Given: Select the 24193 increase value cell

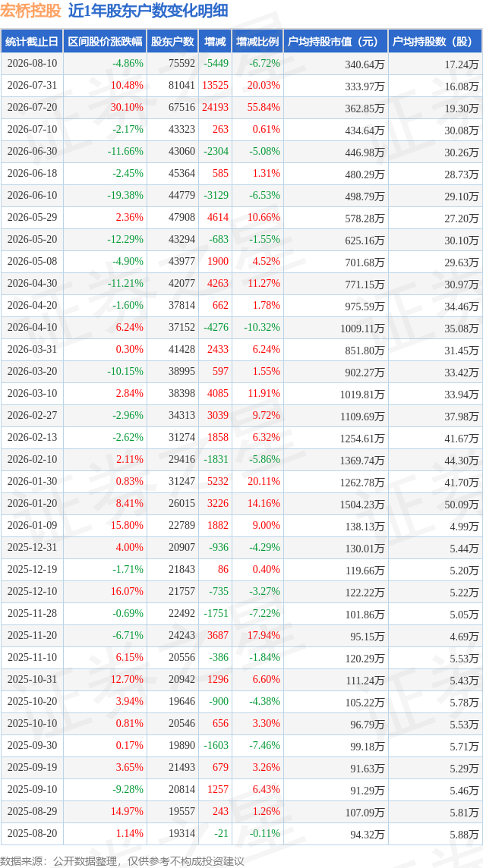Looking at the screenshot, I should pyautogui.click(x=216, y=108).
